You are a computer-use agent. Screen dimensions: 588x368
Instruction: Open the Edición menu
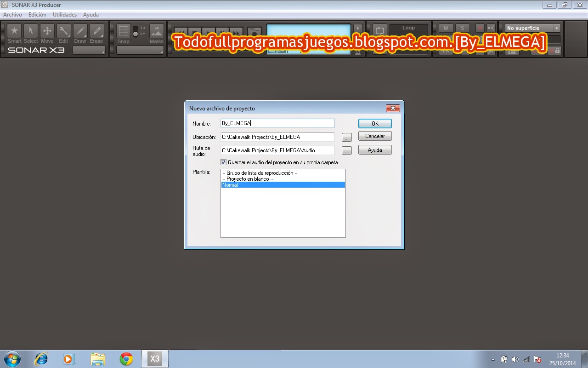(37, 15)
